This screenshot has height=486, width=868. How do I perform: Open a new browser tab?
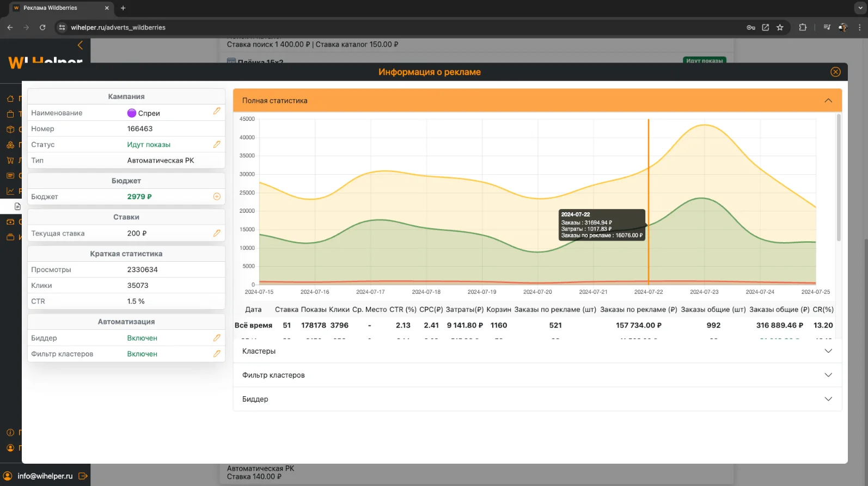[123, 8]
